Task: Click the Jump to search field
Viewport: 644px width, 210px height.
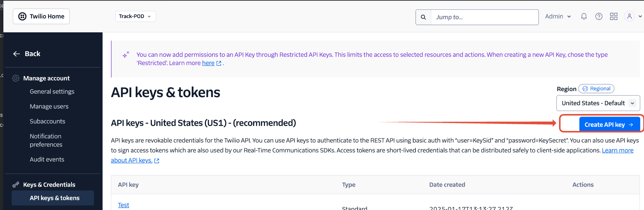Action: (484, 17)
